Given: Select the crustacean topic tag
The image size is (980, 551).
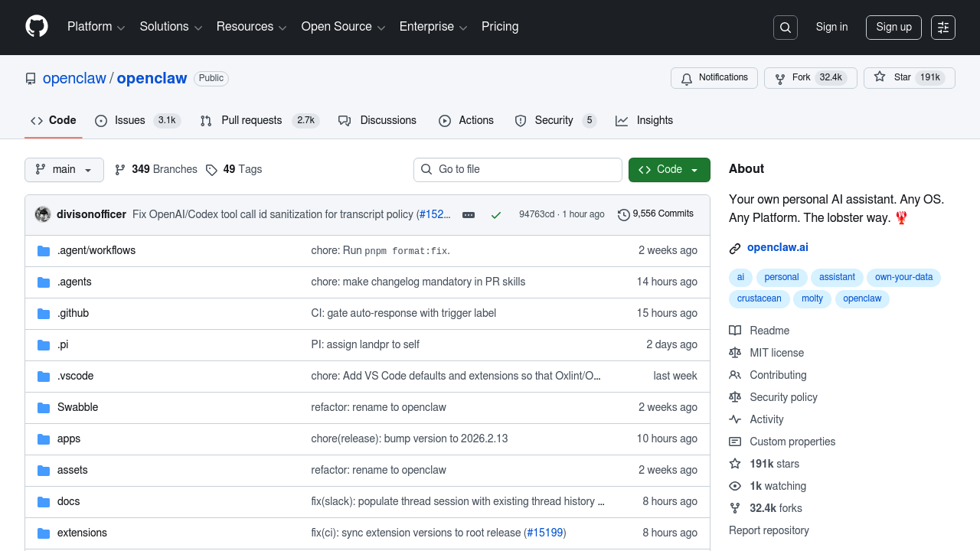Looking at the screenshot, I should (759, 298).
